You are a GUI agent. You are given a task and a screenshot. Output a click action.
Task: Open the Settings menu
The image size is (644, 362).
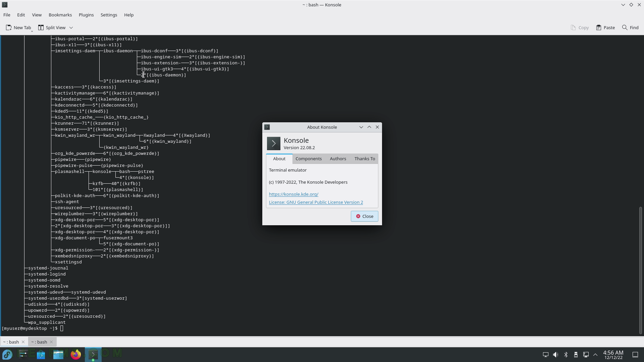[109, 15]
